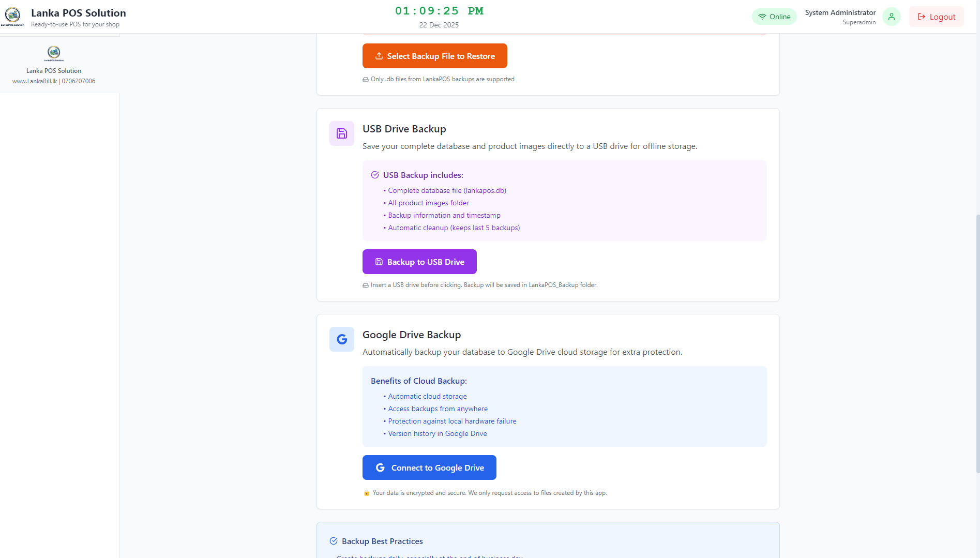Click the Google Drive Backup heading
The height and width of the screenshot is (558, 980).
tap(411, 335)
